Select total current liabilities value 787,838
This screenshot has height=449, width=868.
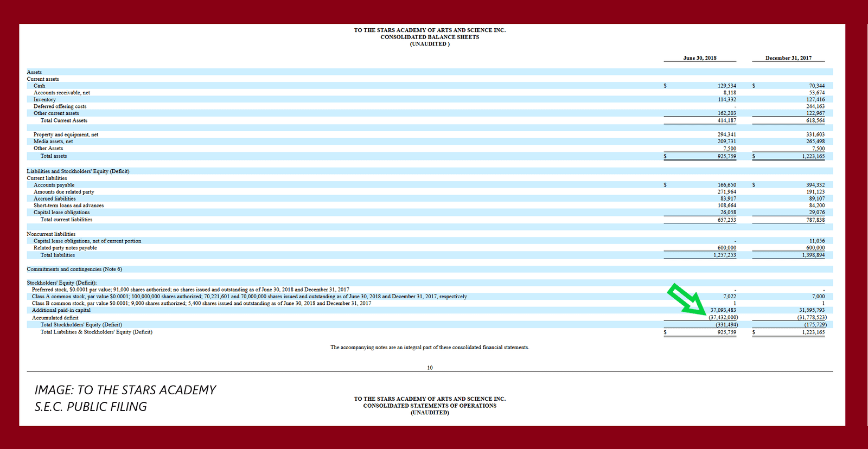(815, 220)
